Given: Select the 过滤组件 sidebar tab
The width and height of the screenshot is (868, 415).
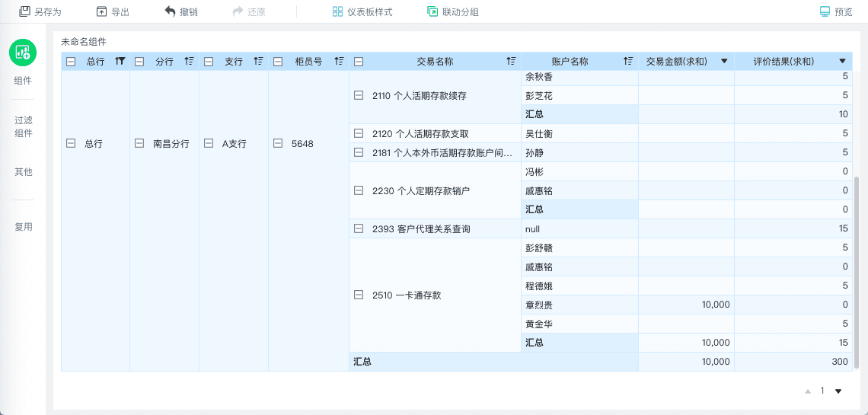Looking at the screenshot, I should 24,126.
